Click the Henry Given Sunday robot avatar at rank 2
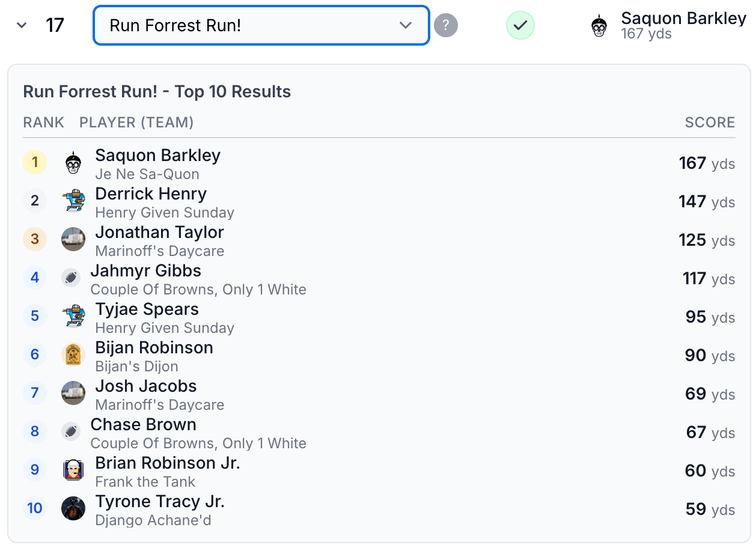The image size is (756, 548). (x=73, y=201)
